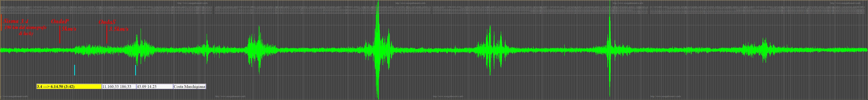This screenshot has height=100, width=868.
Task: Click the red 'Sisma 3.4' label
Action: click(x=16, y=21)
